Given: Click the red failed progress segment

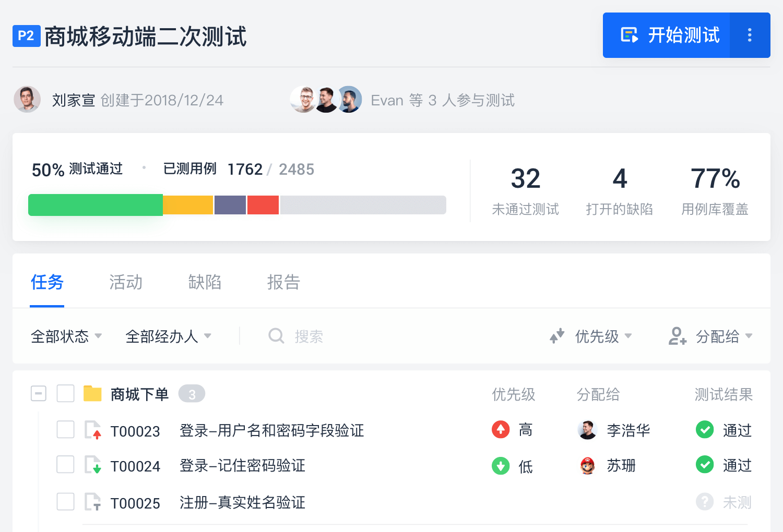Looking at the screenshot, I should pos(263,205).
